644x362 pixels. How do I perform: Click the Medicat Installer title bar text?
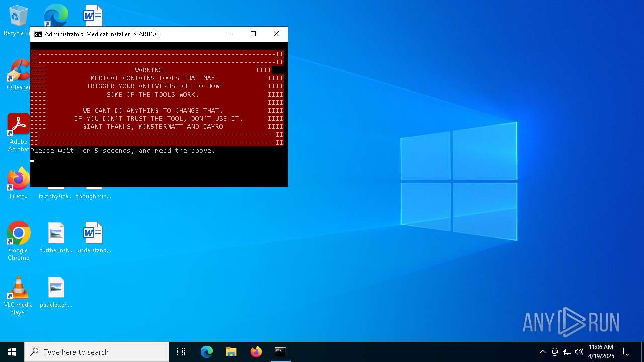point(103,34)
